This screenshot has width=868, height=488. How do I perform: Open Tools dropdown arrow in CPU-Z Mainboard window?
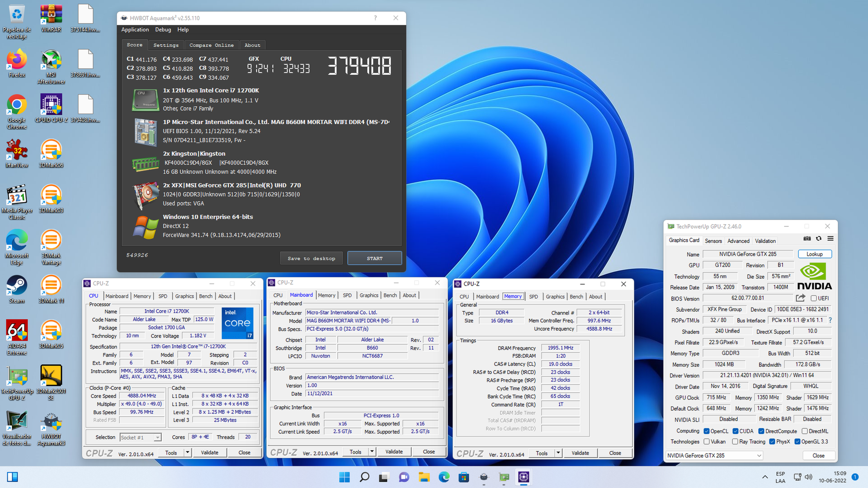[372, 451]
